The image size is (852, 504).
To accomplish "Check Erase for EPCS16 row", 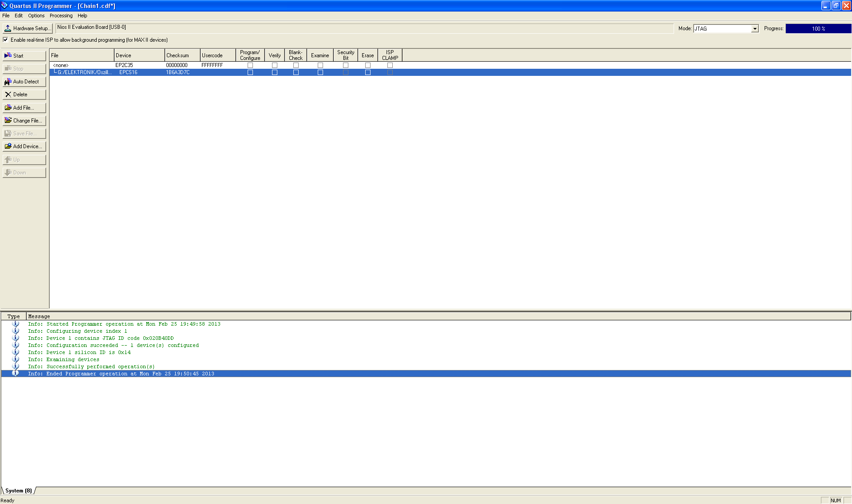I will (x=368, y=72).
